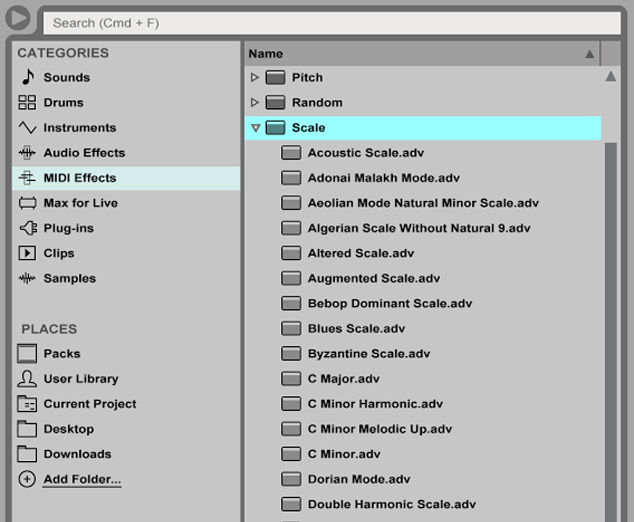The width and height of the screenshot is (634, 522).
Task: Select Aeolian Mode Natural Minor Scale.adv
Action: click(x=423, y=203)
